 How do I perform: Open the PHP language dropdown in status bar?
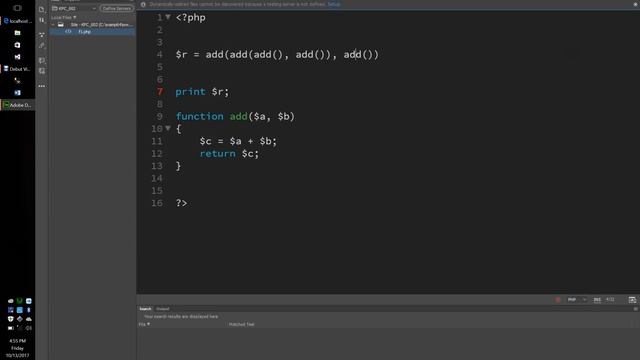click(576, 300)
